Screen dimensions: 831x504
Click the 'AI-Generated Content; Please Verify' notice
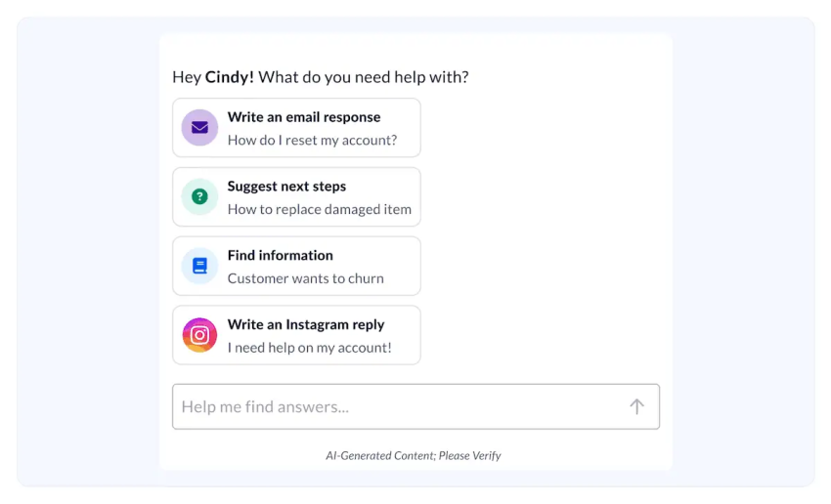[x=414, y=456]
